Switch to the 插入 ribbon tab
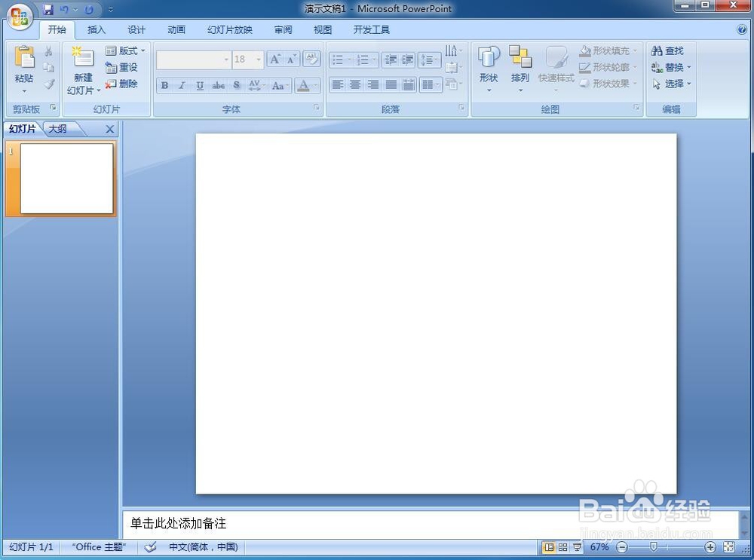Image resolution: width=754 pixels, height=560 pixels. [x=97, y=29]
